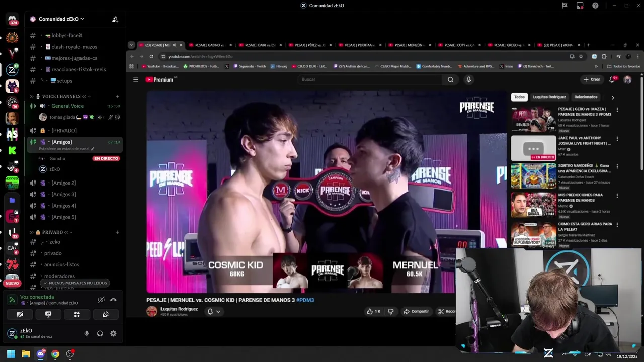Search YouTube with voice microphone

(x=469, y=79)
